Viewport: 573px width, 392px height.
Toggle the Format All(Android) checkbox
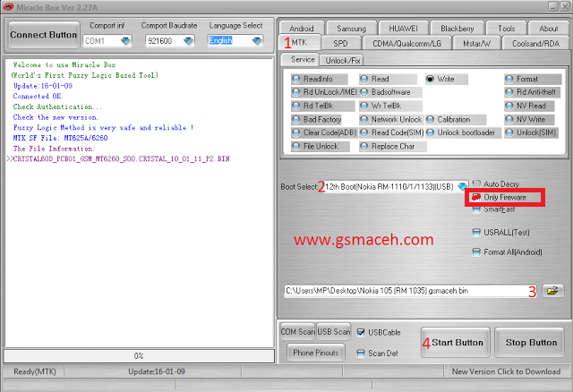(476, 252)
